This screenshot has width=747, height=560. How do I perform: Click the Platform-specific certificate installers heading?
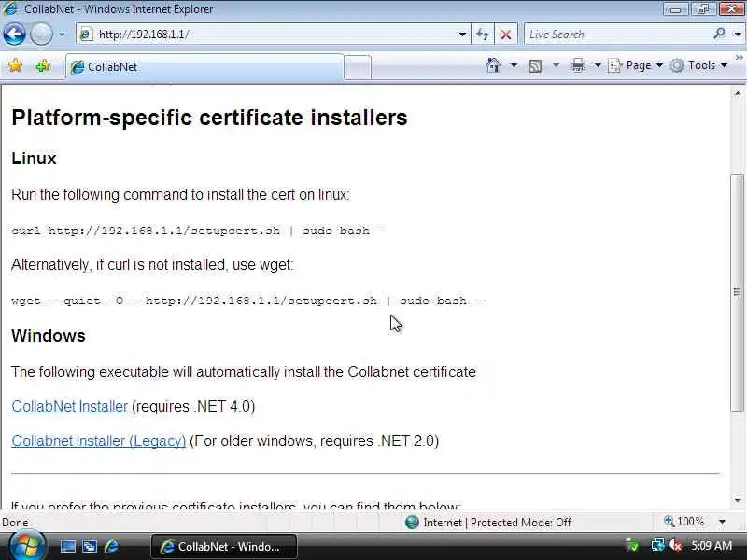(209, 118)
